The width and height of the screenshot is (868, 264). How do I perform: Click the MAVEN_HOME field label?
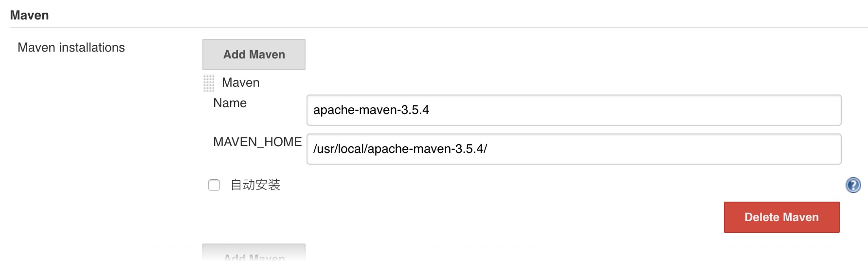click(257, 142)
